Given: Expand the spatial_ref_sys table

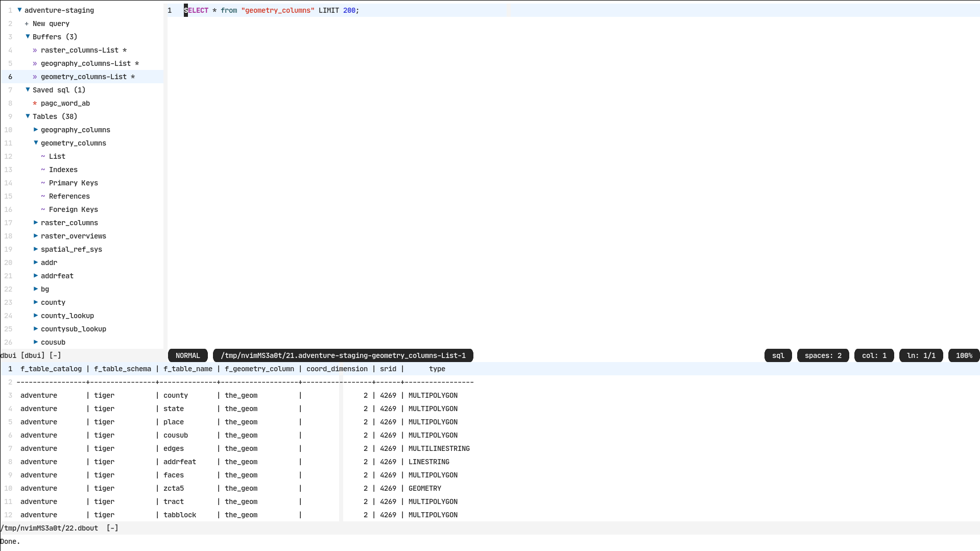Looking at the screenshot, I should [71, 249].
